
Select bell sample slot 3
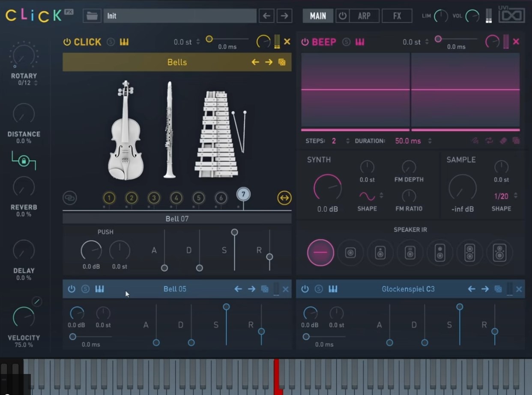(154, 198)
